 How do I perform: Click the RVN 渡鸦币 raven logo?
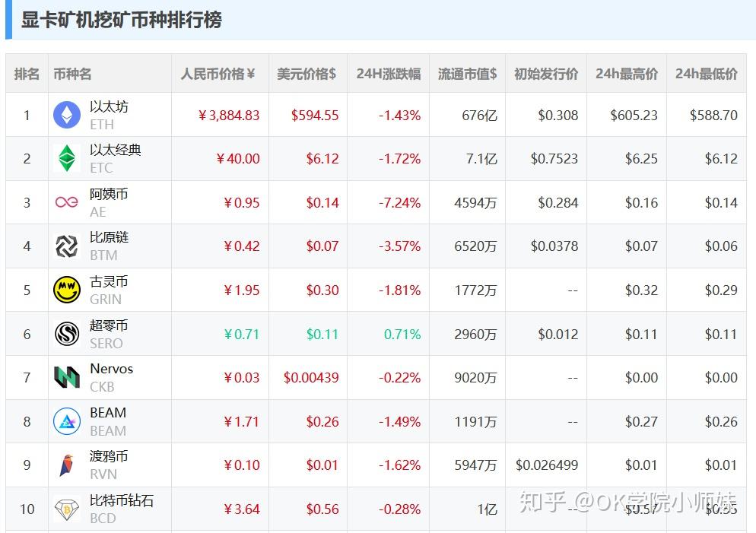68,465
